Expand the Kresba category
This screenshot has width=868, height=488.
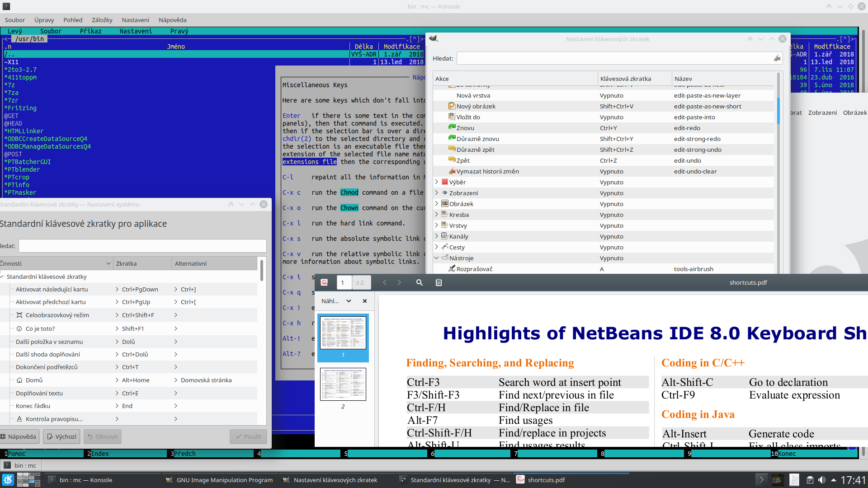(x=437, y=214)
